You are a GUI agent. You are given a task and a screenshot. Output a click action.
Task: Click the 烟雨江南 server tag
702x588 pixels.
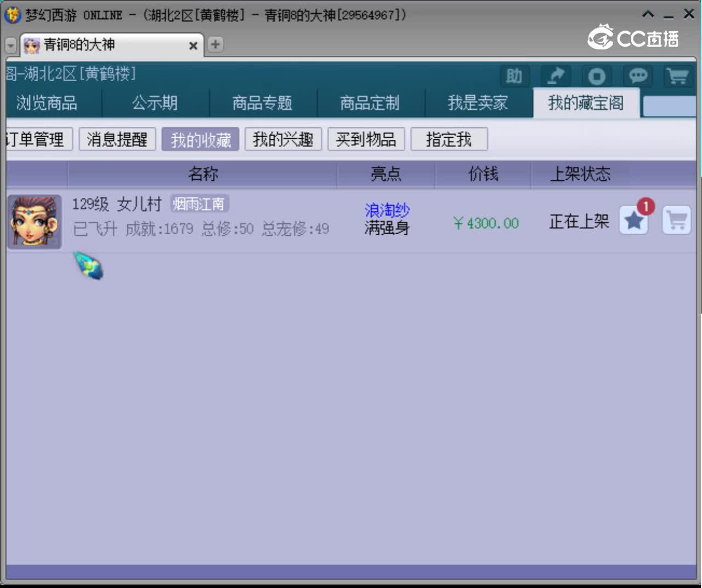click(199, 204)
